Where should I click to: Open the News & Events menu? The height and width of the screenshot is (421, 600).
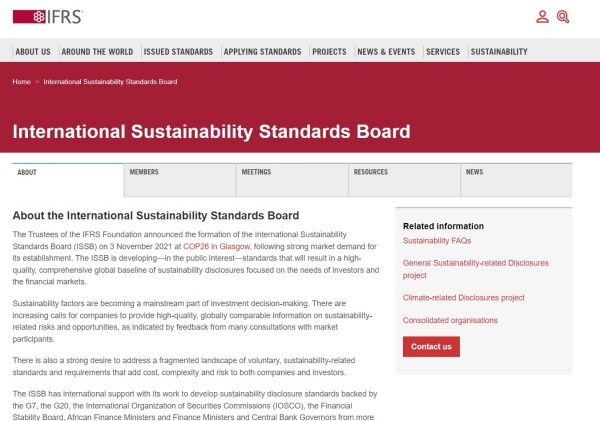(x=386, y=52)
